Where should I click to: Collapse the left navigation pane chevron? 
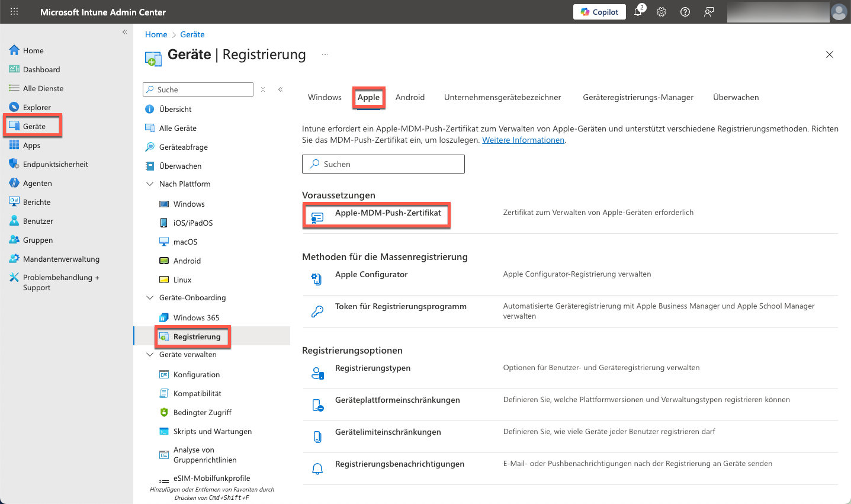coord(124,32)
